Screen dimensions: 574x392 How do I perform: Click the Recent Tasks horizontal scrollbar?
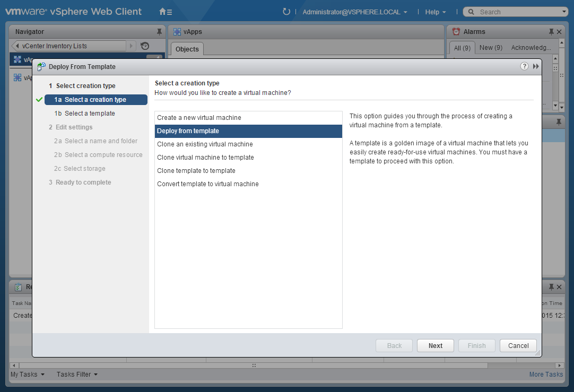254,365
